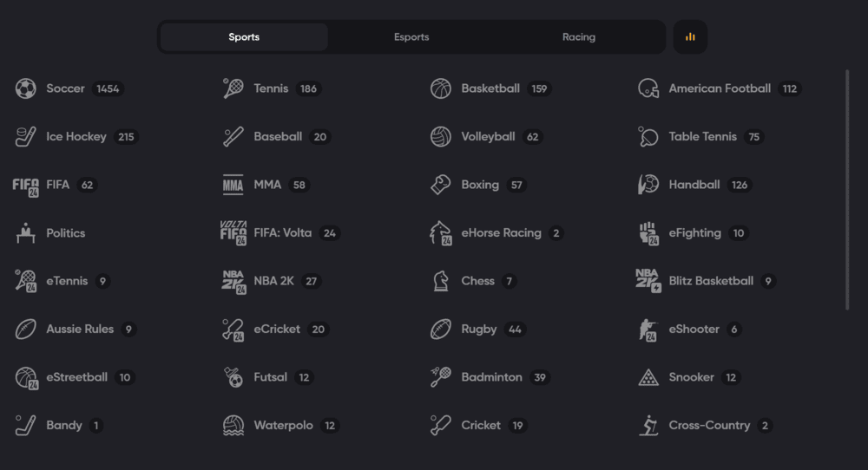The height and width of the screenshot is (470, 868).
Task: Click the cross-country skier icon
Action: (x=648, y=426)
